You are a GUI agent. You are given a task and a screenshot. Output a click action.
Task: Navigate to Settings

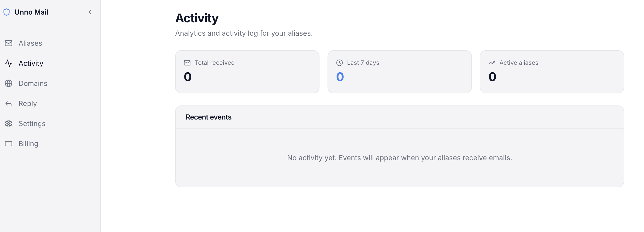click(32, 124)
